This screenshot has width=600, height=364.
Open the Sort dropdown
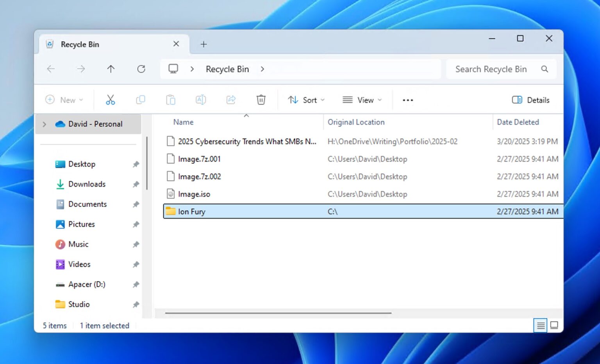tap(306, 100)
